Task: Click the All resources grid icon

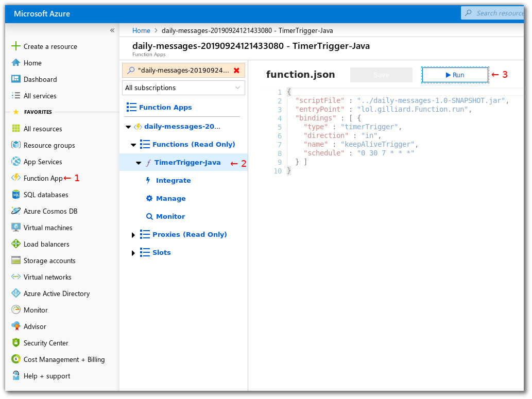Action: pos(15,129)
